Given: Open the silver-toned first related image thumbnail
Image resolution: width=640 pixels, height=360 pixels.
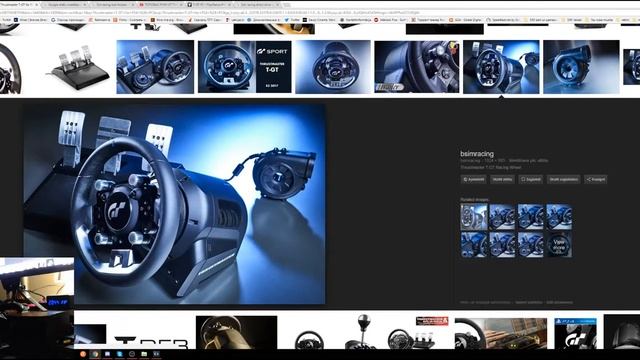Looking at the screenshot, I should 474,217.
